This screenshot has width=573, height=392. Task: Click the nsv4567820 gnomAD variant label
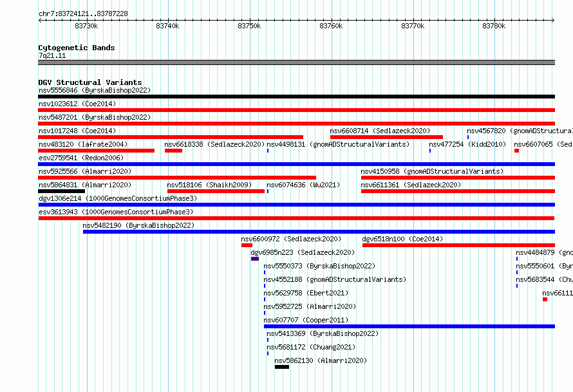(x=520, y=131)
